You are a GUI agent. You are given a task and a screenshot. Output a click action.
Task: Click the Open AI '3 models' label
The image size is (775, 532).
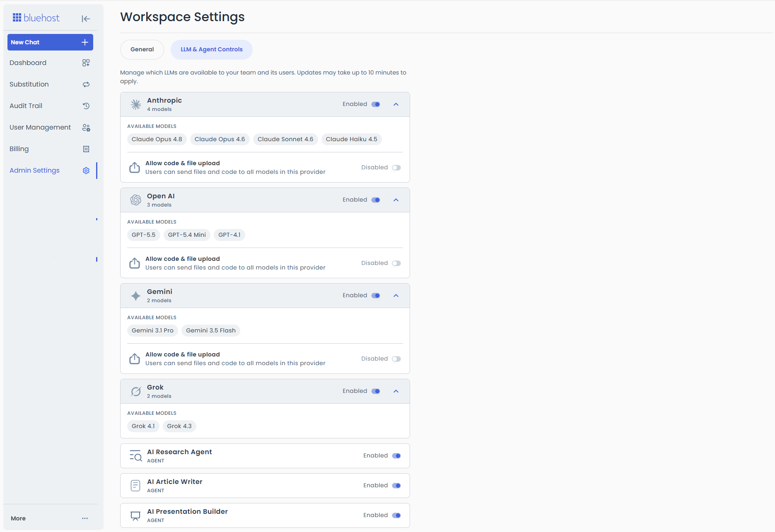coord(159,205)
